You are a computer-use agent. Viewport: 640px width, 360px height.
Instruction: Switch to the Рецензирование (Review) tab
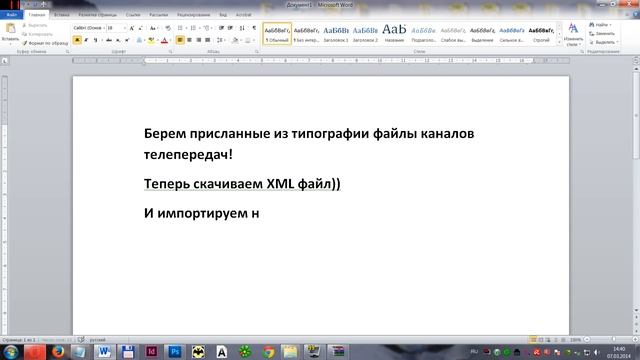pos(193,15)
